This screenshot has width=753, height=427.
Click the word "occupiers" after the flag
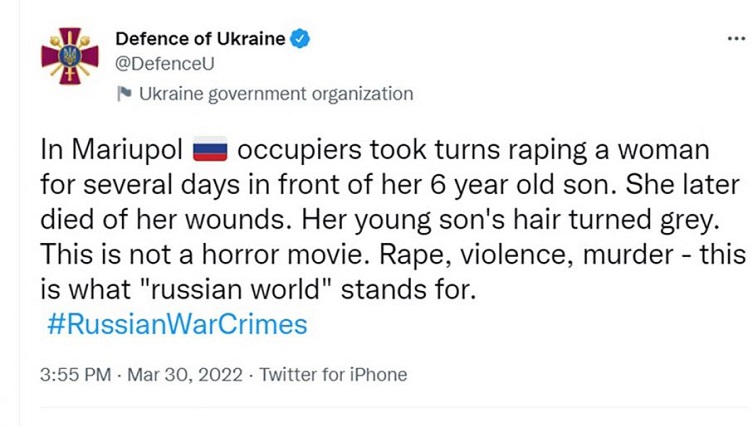tap(299, 150)
